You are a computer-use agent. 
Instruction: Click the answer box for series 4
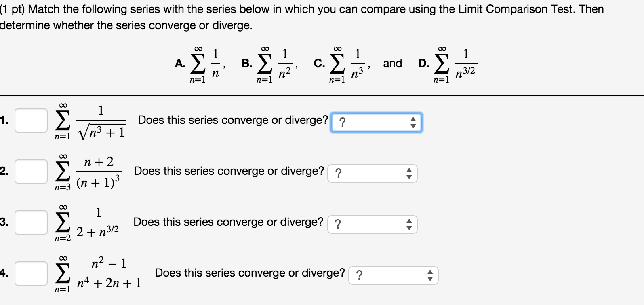click(x=31, y=273)
